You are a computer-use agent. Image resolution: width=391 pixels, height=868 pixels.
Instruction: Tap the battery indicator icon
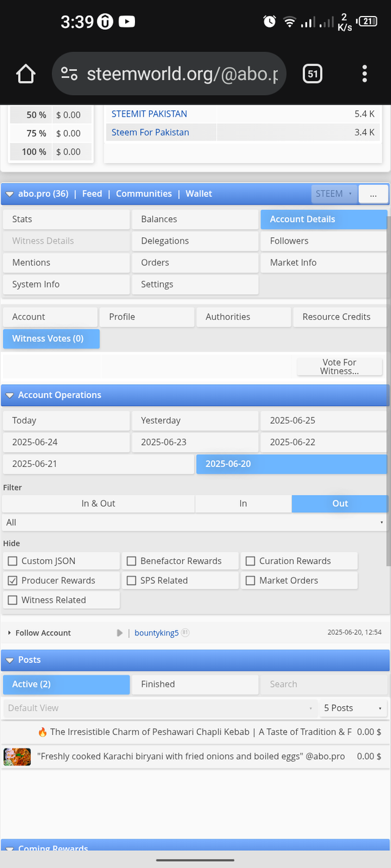pyautogui.click(x=367, y=21)
